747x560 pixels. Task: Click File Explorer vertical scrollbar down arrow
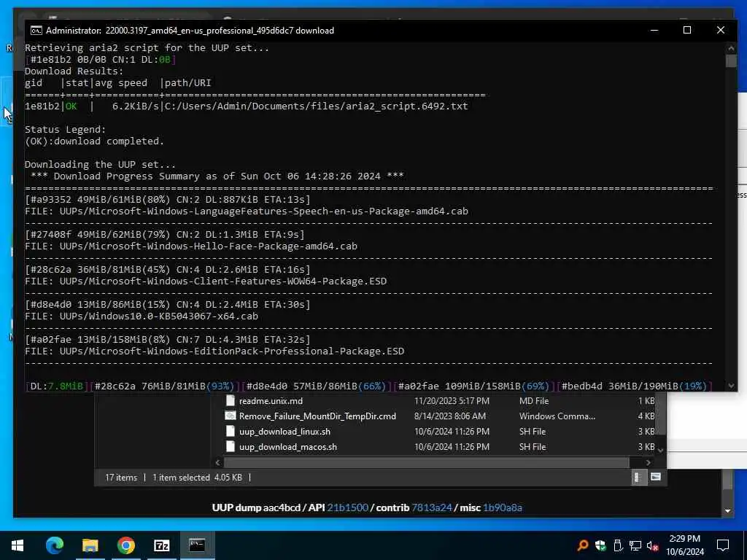coord(660,450)
